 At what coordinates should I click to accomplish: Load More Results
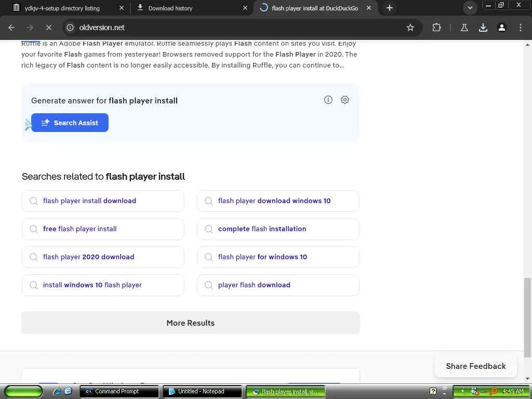click(x=190, y=323)
